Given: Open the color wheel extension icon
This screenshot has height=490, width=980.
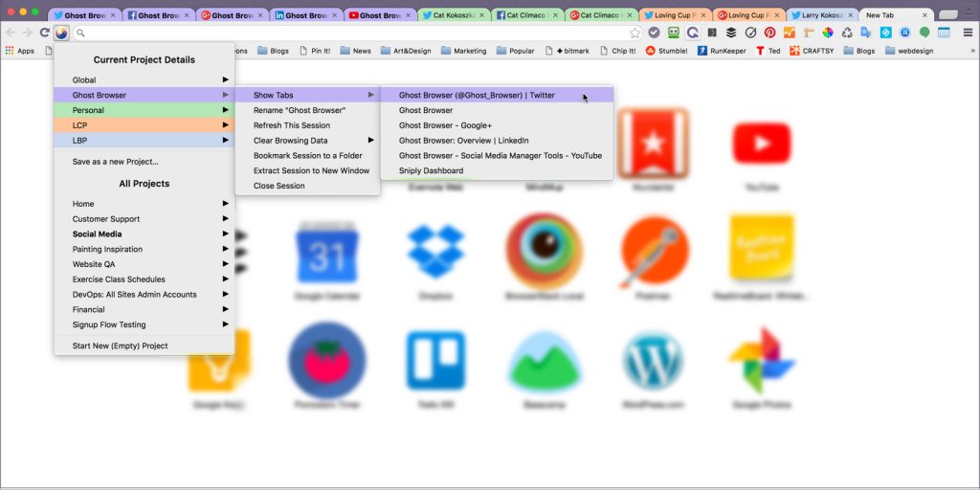Looking at the screenshot, I should 828,33.
